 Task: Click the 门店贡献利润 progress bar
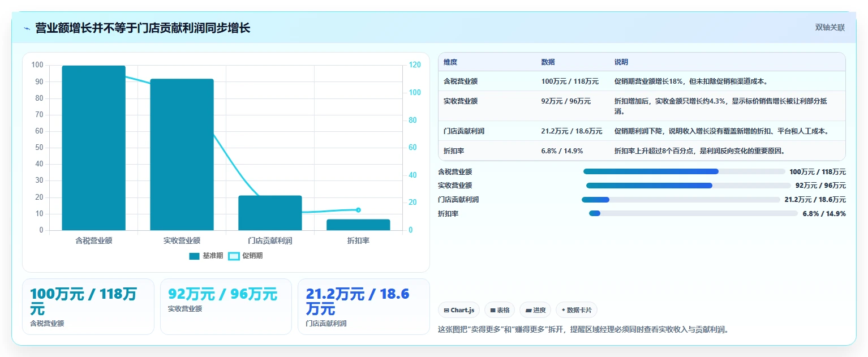[681, 200]
